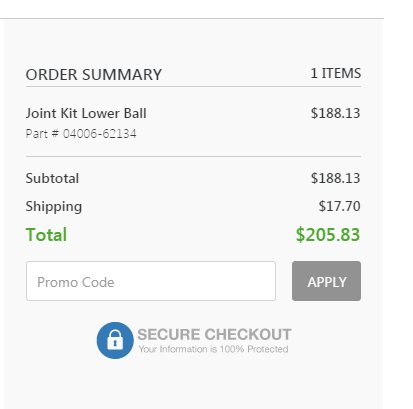Apply the promo code with APPLY button

click(326, 281)
